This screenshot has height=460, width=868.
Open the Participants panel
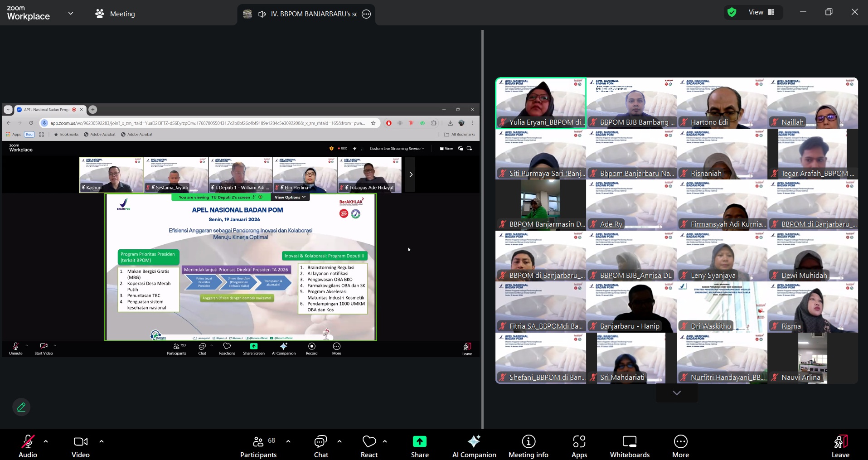click(258, 446)
